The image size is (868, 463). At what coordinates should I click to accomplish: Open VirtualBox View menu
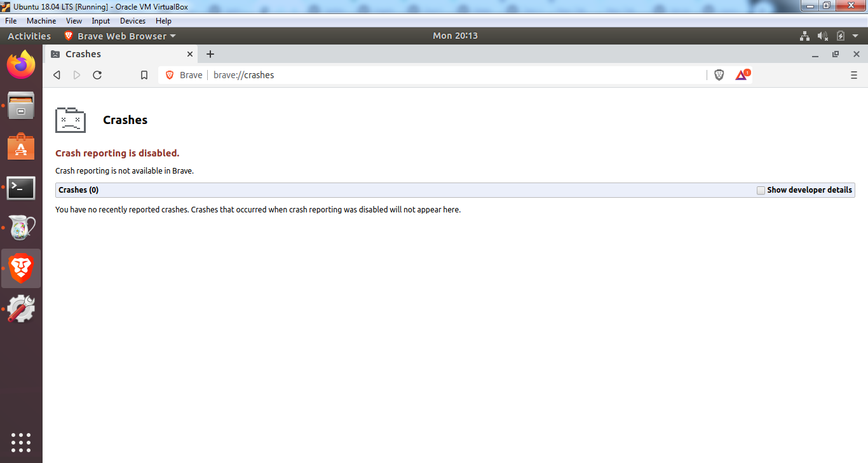point(74,21)
